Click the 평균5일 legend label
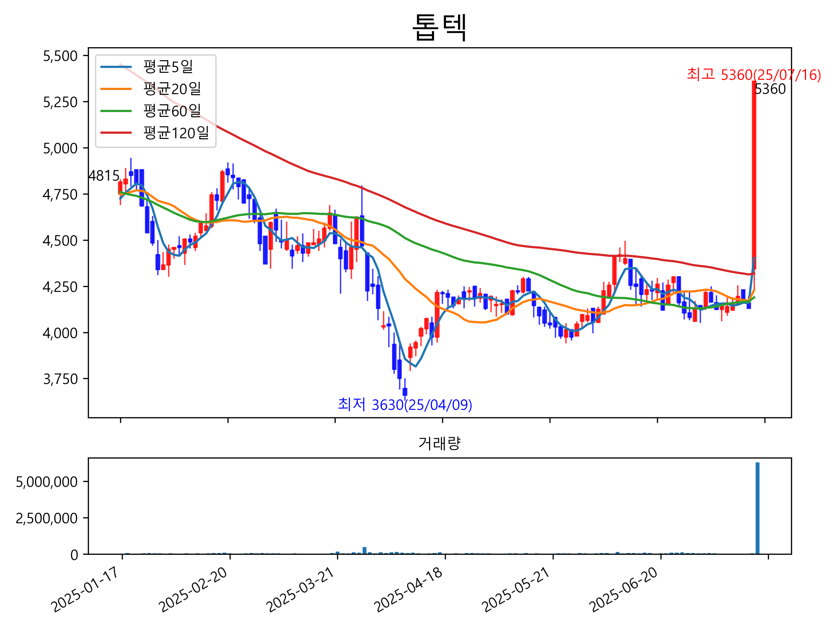Image resolution: width=840 pixels, height=630 pixels. [168, 67]
